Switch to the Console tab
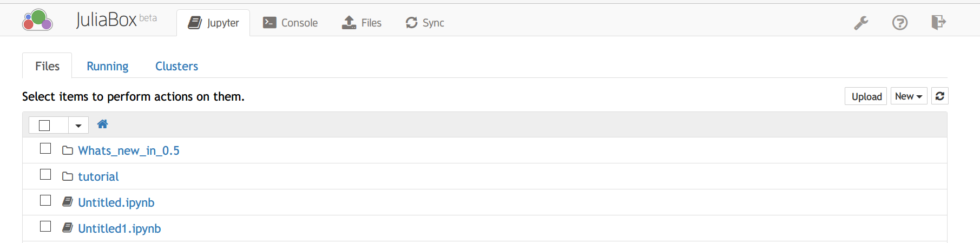Viewport: 980px width, 243px height. 291,23
